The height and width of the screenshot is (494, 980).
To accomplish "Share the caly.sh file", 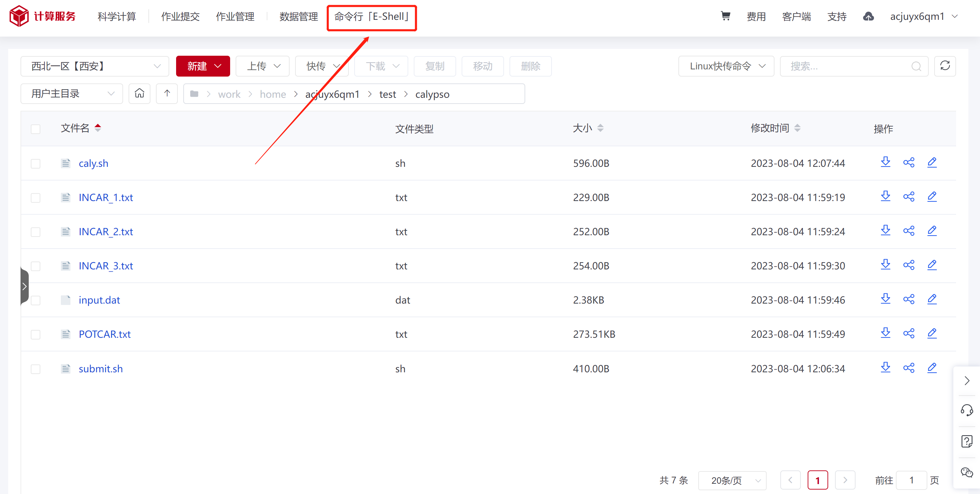I will pyautogui.click(x=909, y=162).
